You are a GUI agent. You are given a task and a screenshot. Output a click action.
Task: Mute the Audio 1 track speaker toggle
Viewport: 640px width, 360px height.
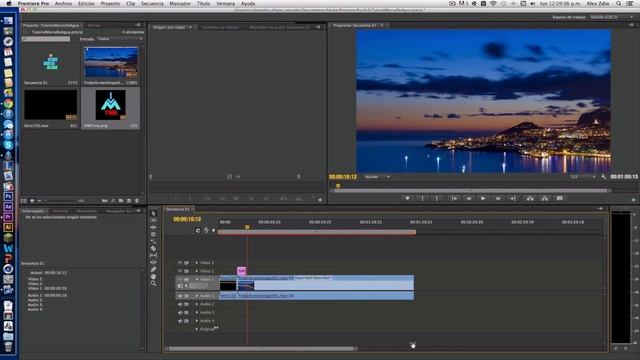pyautogui.click(x=180, y=296)
